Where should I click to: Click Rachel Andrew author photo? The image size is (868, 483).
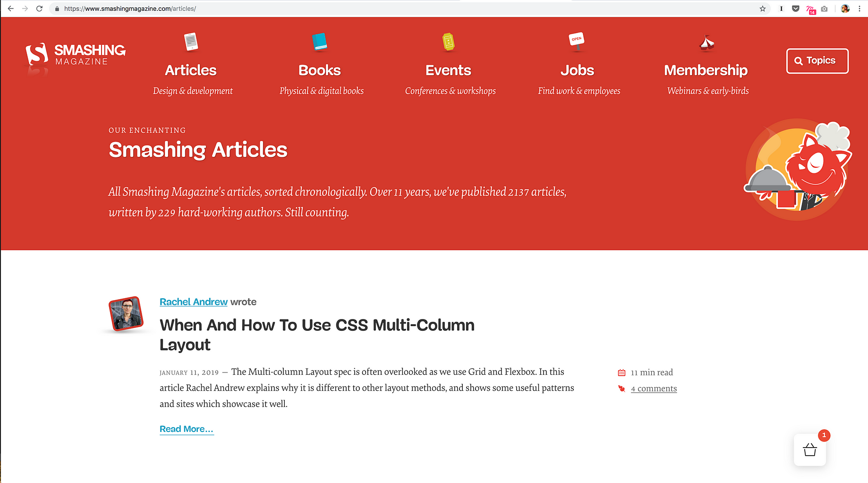pos(126,314)
